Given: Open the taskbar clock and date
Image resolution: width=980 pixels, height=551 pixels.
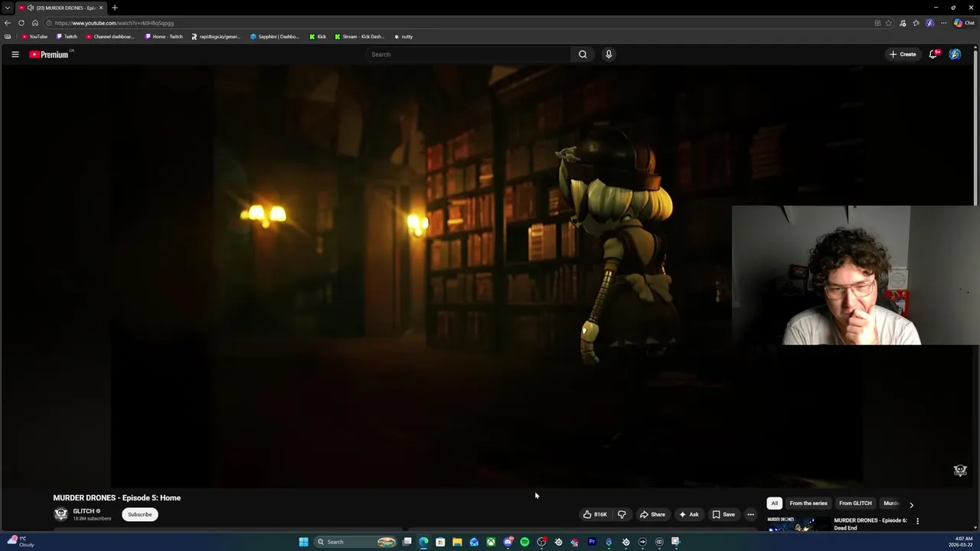Looking at the screenshot, I should click(x=960, y=542).
